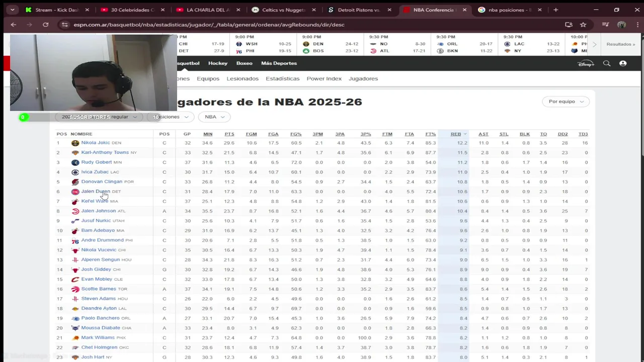Click Mark Williams' Suns logo
This screenshot has width=644, height=362.
click(x=75, y=338)
